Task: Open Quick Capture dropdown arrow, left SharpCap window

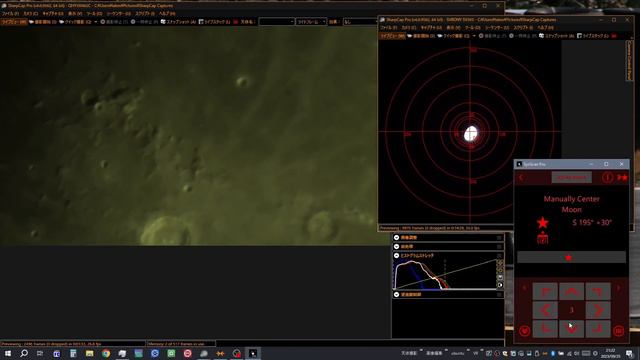Action: tap(96, 22)
